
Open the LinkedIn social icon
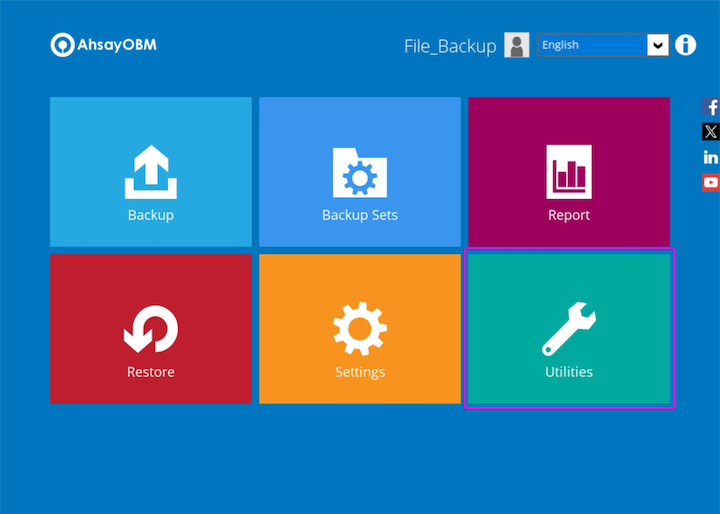click(x=711, y=157)
